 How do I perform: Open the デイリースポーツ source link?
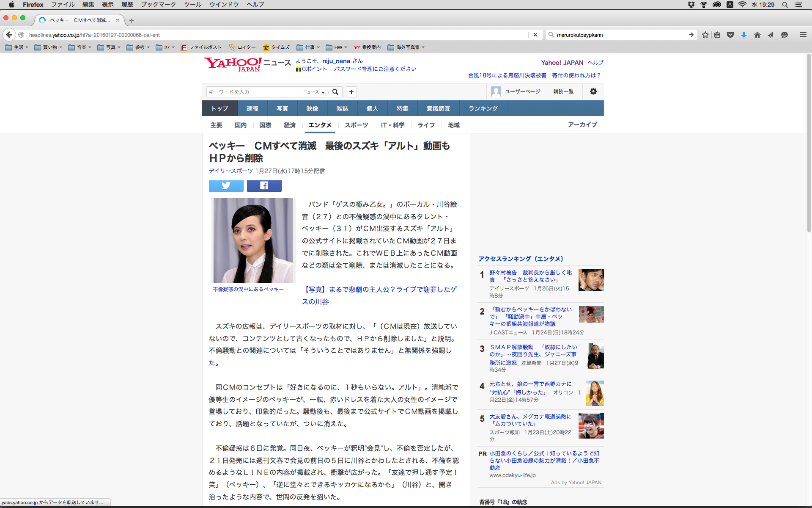tap(230, 171)
